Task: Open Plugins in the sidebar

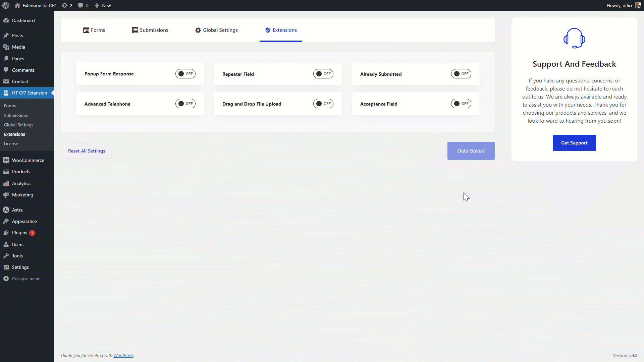Action: [19, 233]
